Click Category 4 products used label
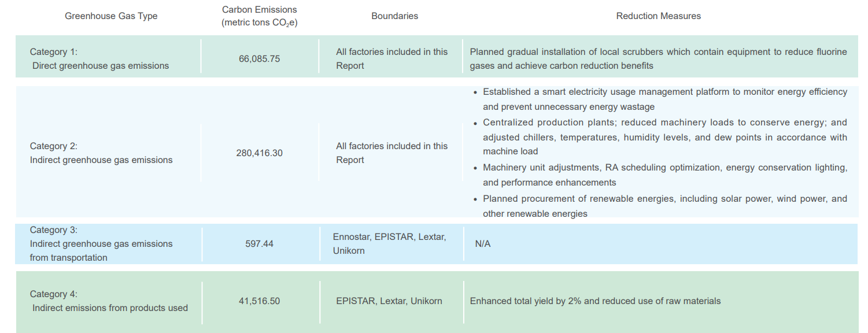 [x=109, y=301]
